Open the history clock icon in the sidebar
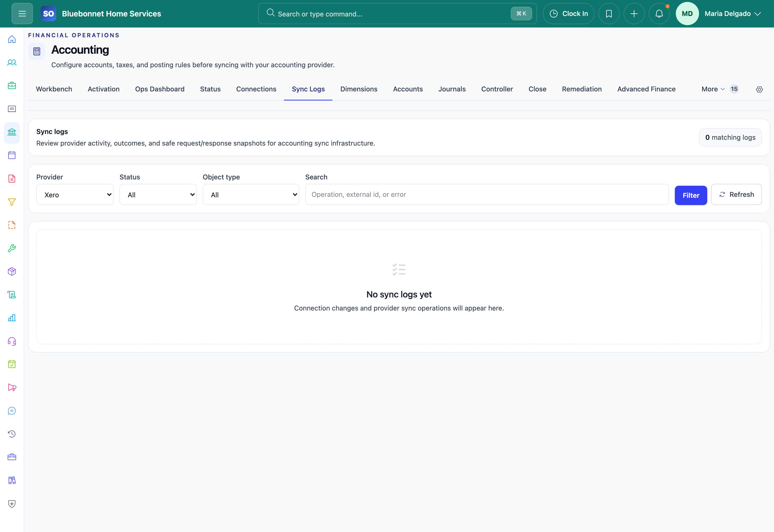774x532 pixels. [12, 434]
